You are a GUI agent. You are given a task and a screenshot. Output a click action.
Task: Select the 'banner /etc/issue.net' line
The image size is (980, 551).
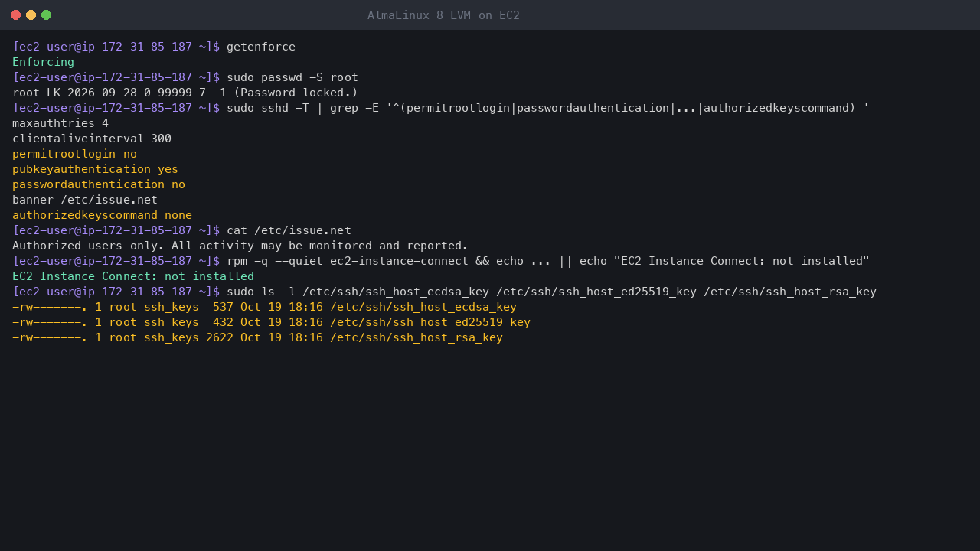[x=85, y=200]
